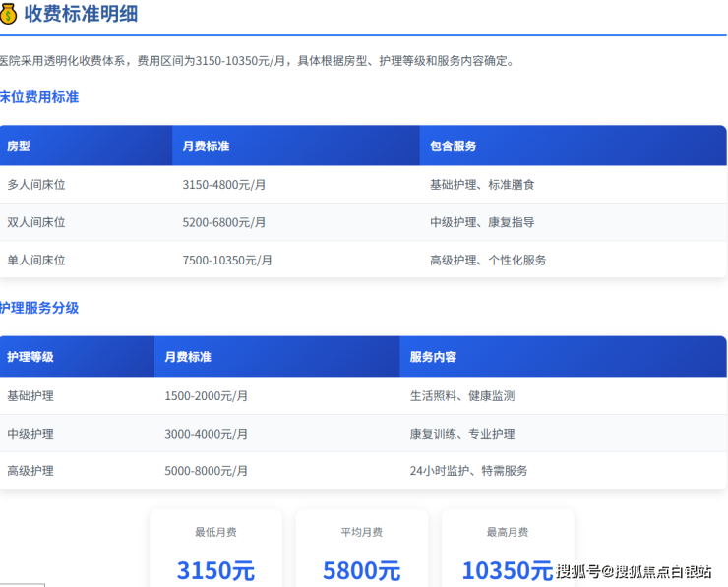Click the 护理等级 column header
Image resolution: width=728 pixels, height=587 pixels.
click(30, 357)
